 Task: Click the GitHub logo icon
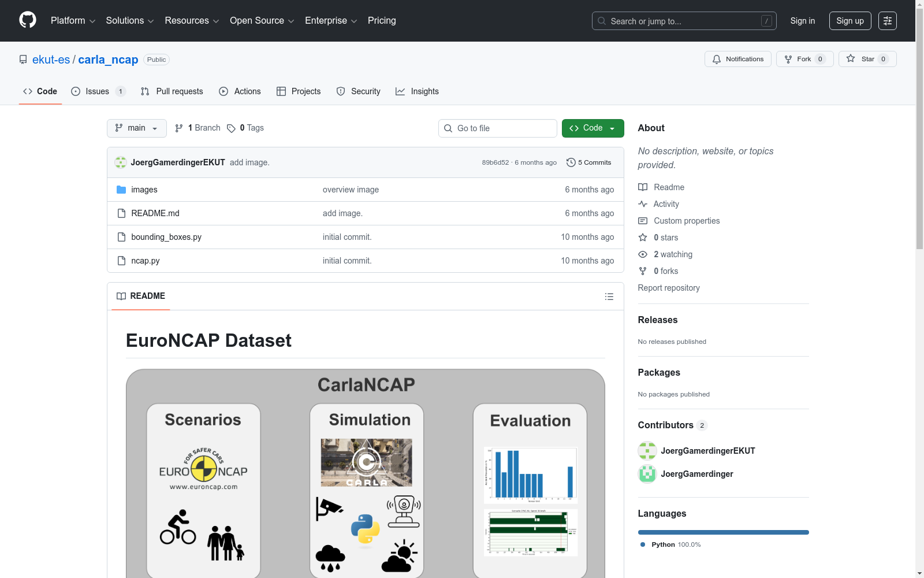[x=28, y=20]
